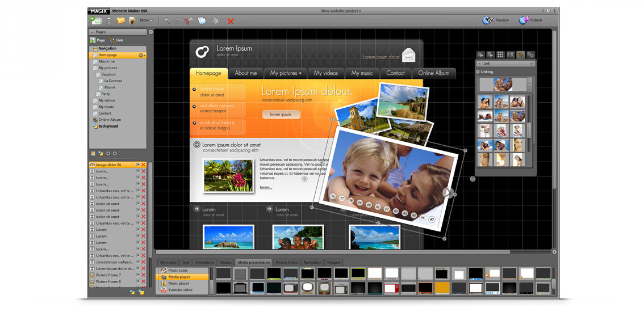Click the Publish button
The width and height of the screenshot is (644, 312).
[530, 20]
